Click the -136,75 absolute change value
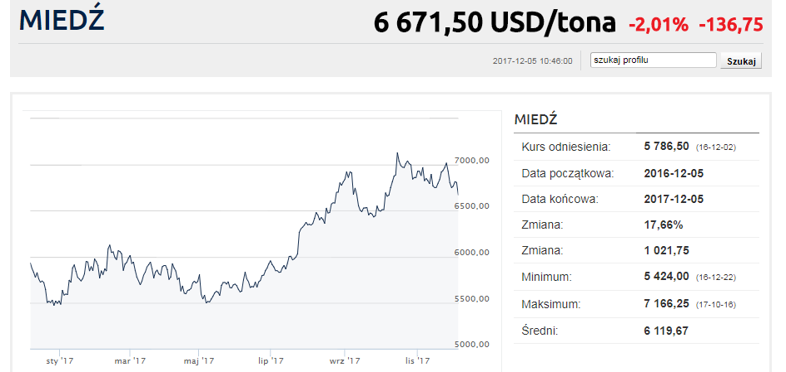The height and width of the screenshot is (372, 786). tap(731, 24)
